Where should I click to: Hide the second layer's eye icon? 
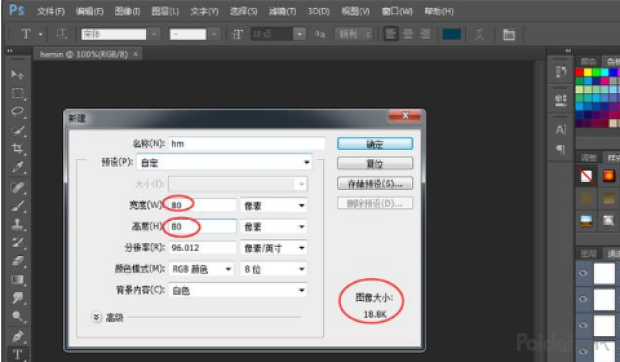pos(583,299)
